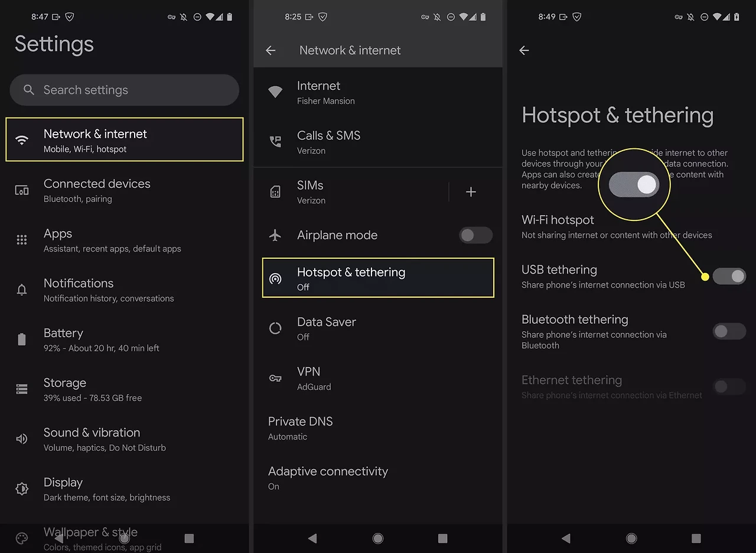The height and width of the screenshot is (553, 756).
Task: Tap Home button in Network & internet screen
Action: tap(378, 538)
